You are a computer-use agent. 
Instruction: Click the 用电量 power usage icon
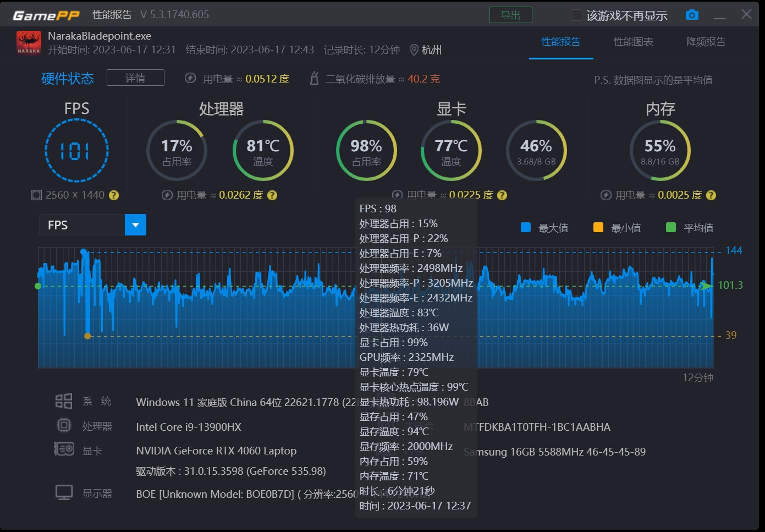(189, 79)
